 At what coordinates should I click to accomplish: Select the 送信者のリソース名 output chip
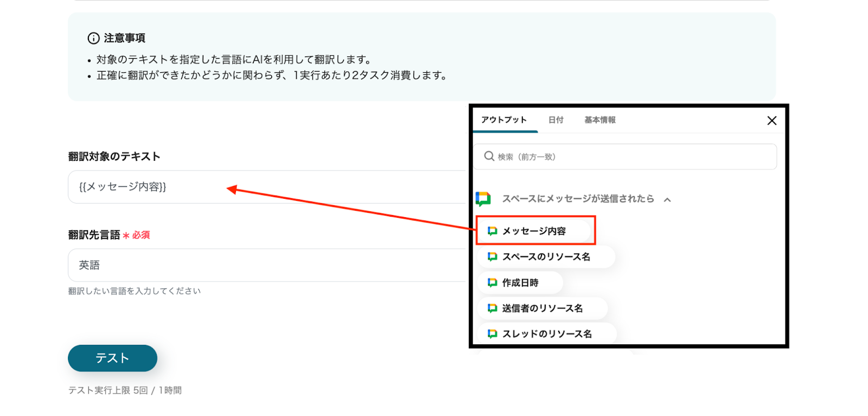(542, 308)
